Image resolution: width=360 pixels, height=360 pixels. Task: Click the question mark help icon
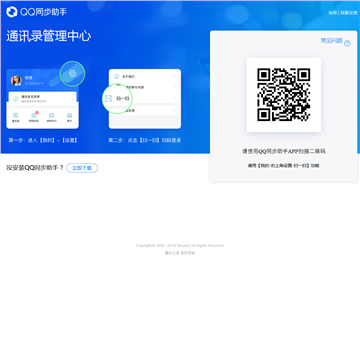(x=347, y=43)
